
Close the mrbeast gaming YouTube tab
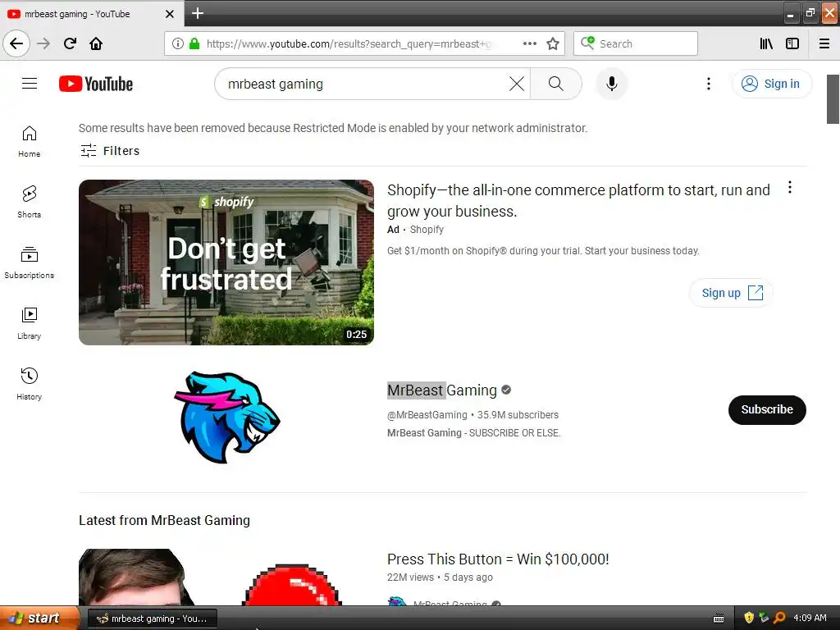click(170, 14)
